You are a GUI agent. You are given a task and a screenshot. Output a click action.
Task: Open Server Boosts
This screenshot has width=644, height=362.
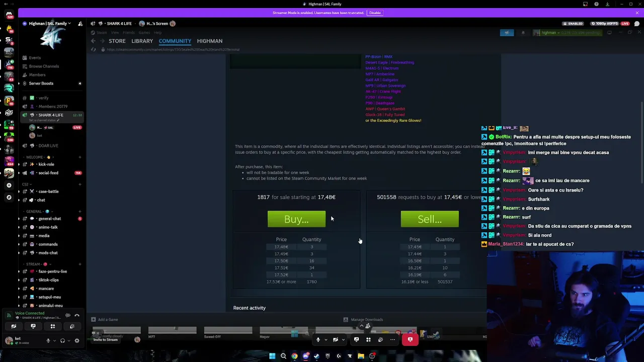pos(41,83)
